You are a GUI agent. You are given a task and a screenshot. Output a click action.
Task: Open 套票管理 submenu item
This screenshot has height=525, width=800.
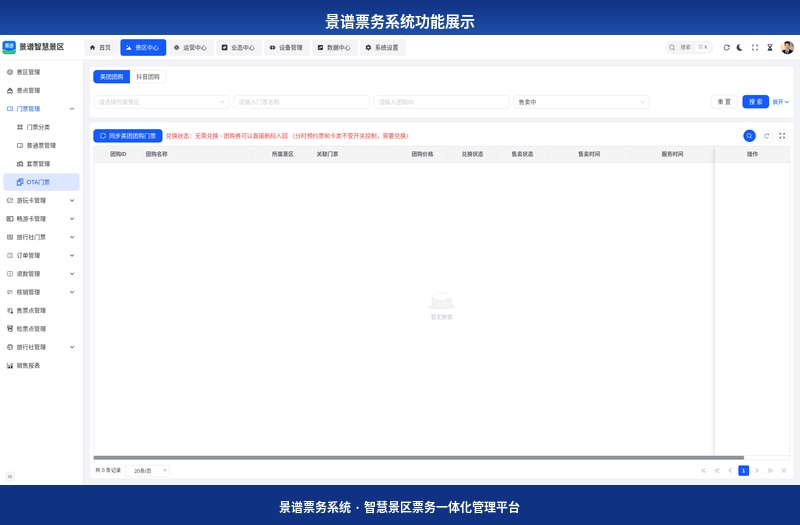[41, 164]
